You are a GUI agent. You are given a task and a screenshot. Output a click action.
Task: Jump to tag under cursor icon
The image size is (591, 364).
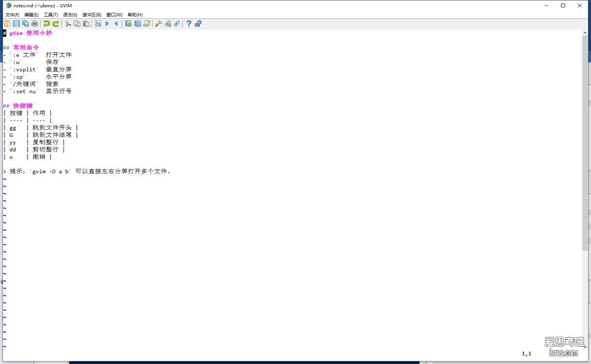click(177, 24)
